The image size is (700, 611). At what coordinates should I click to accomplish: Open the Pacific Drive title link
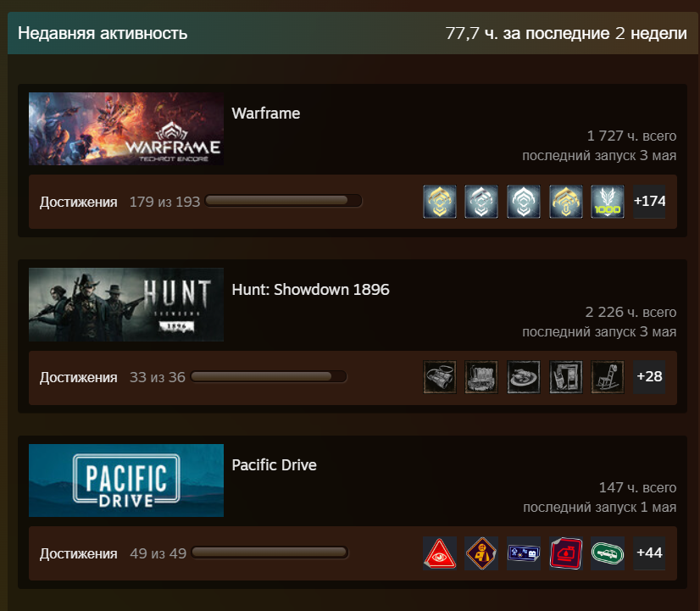[274, 465]
